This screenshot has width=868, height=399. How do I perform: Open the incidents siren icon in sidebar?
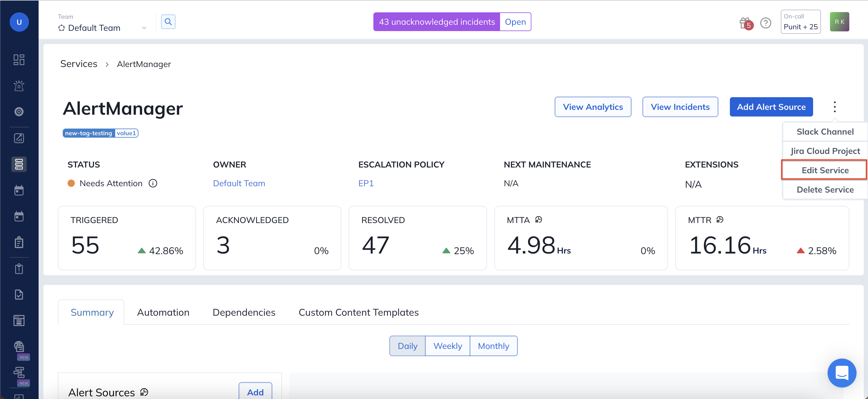pyautogui.click(x=19, y=86)
